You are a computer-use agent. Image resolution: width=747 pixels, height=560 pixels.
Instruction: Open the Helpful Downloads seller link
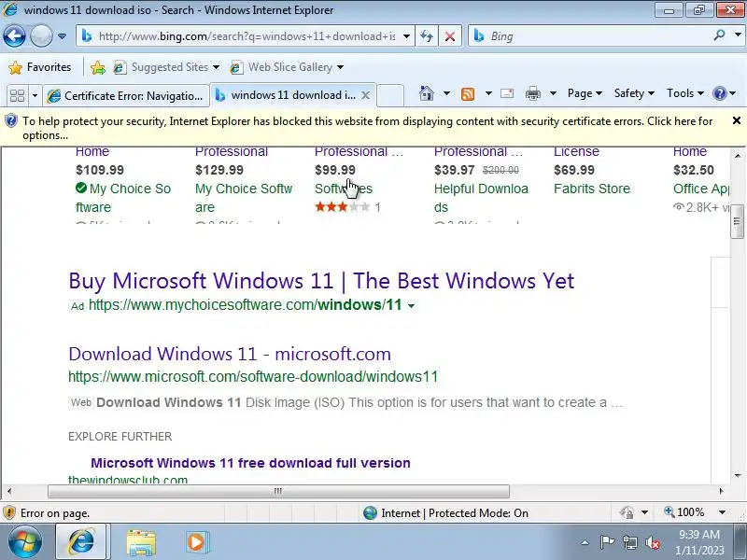pos(481,198)
